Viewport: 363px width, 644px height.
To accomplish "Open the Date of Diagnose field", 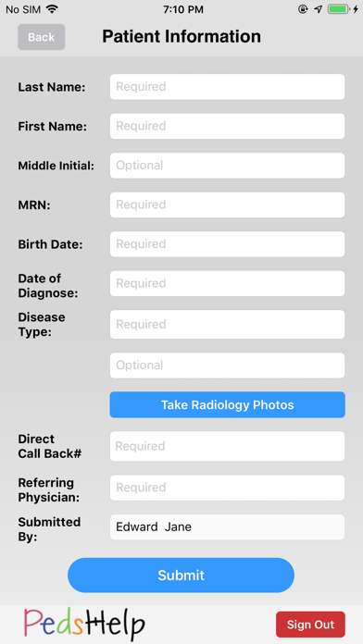I will pos(227,283).
